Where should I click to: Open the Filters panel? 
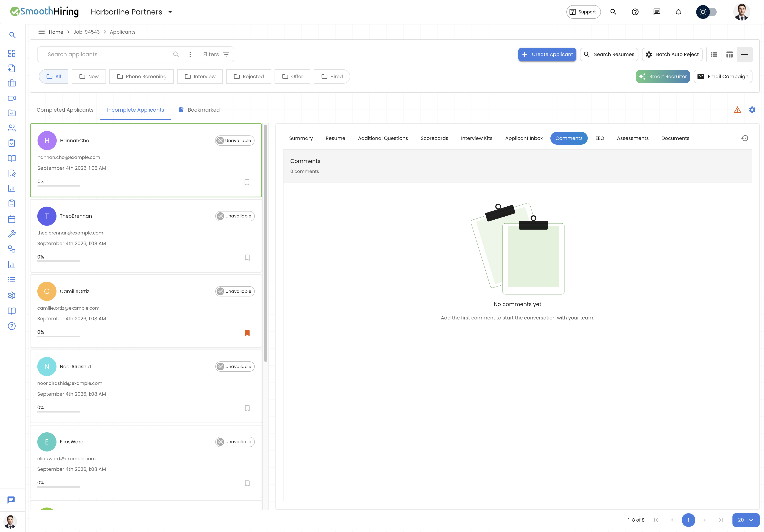(216, 54)
